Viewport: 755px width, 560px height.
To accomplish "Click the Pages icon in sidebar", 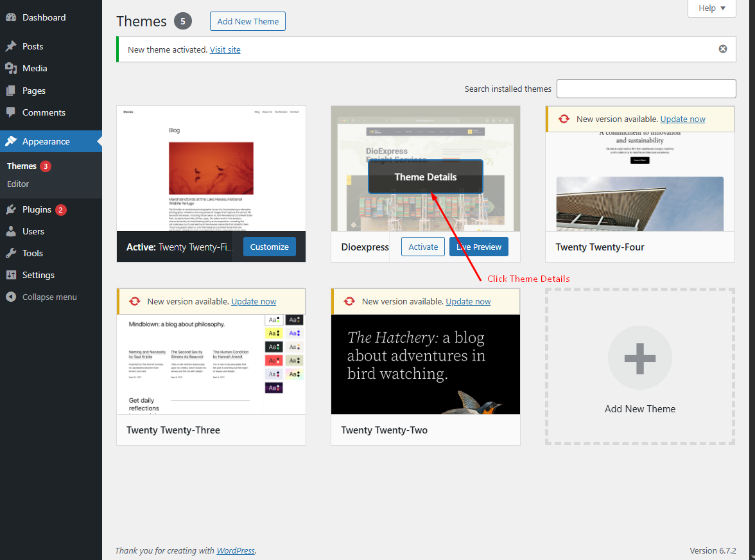I will [11, 91].
